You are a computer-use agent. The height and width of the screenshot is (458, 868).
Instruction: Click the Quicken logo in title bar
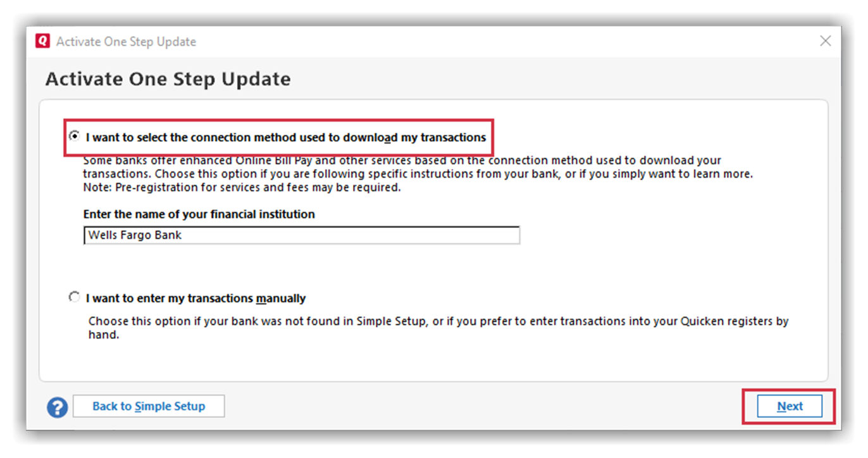[x=42, y=41]
